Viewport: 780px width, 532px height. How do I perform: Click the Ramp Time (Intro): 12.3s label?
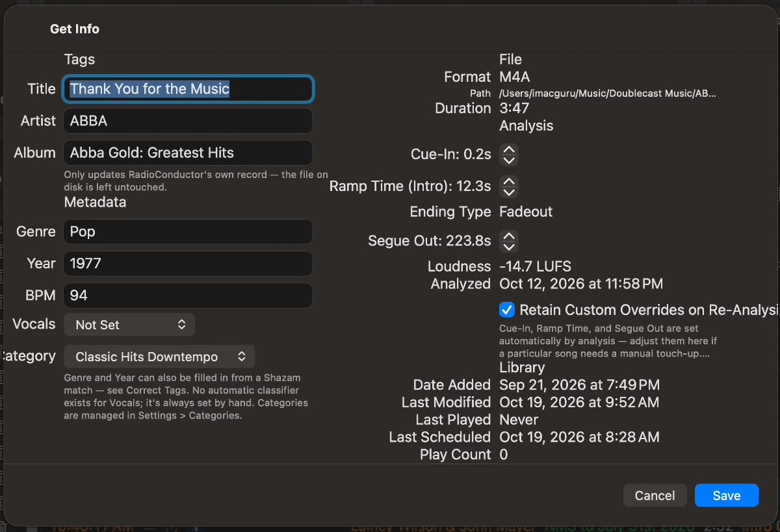pyautogui.click(x=410, y=186)
